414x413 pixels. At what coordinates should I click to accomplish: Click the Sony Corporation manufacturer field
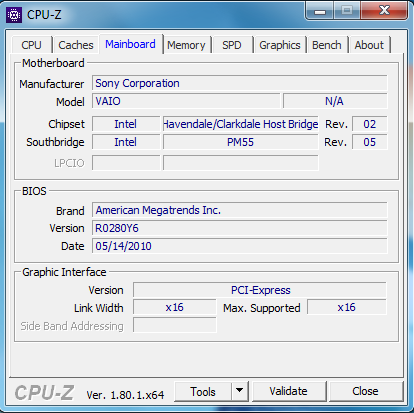(240, 83)
